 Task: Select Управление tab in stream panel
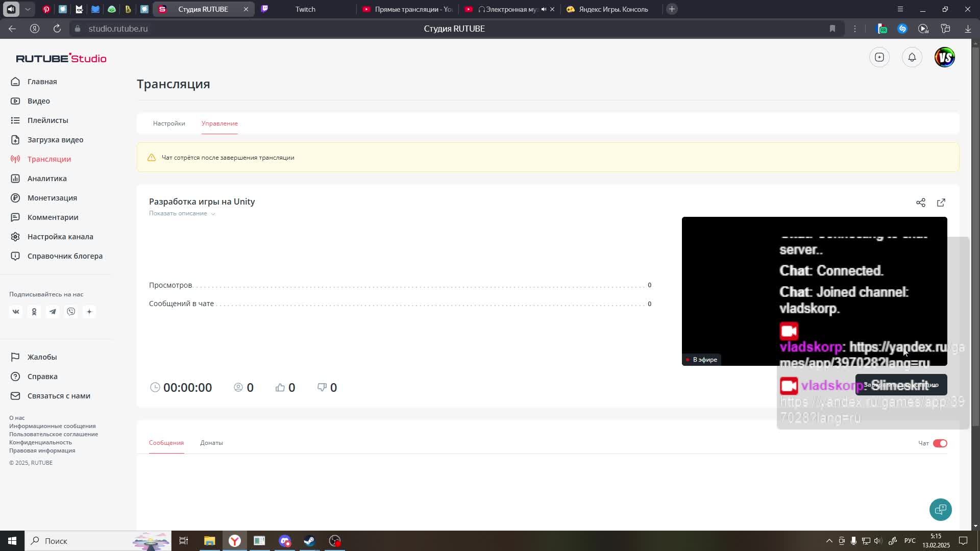point(220,123)
